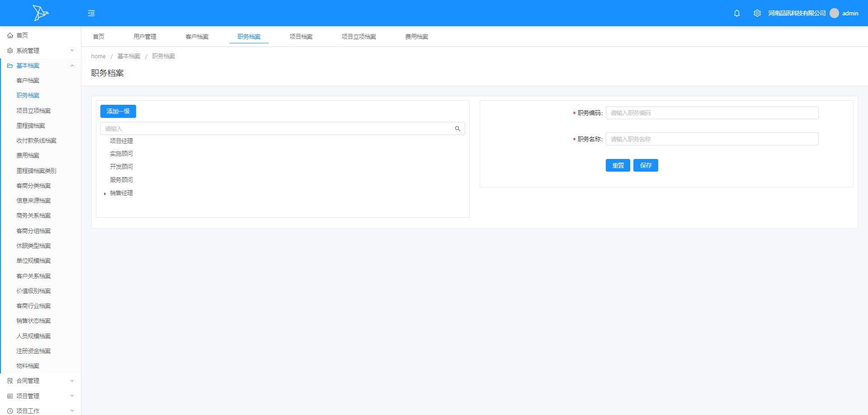Click the 基本档案 breadcrumb link

point(129,56)
